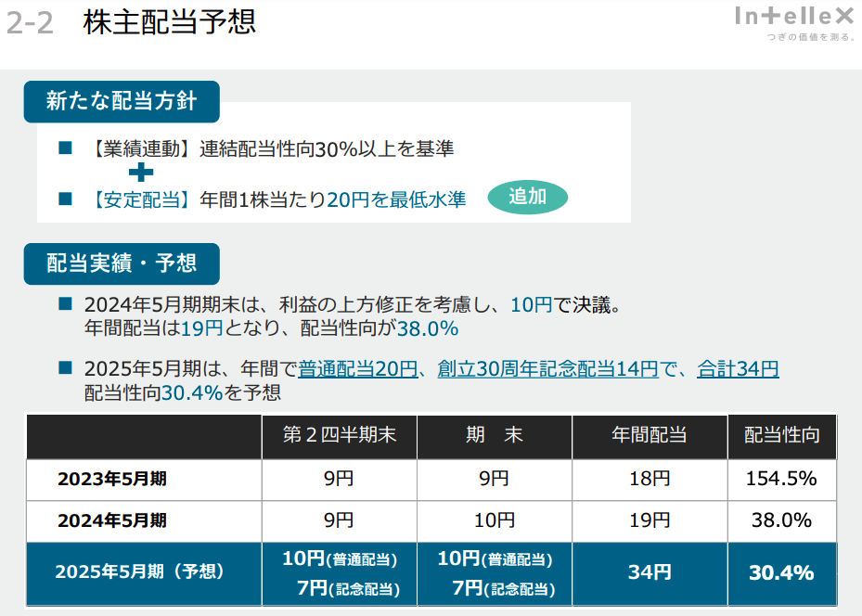
Task: Click the 154.5% payout ratio cell
Action: click(x=781, y=479)
